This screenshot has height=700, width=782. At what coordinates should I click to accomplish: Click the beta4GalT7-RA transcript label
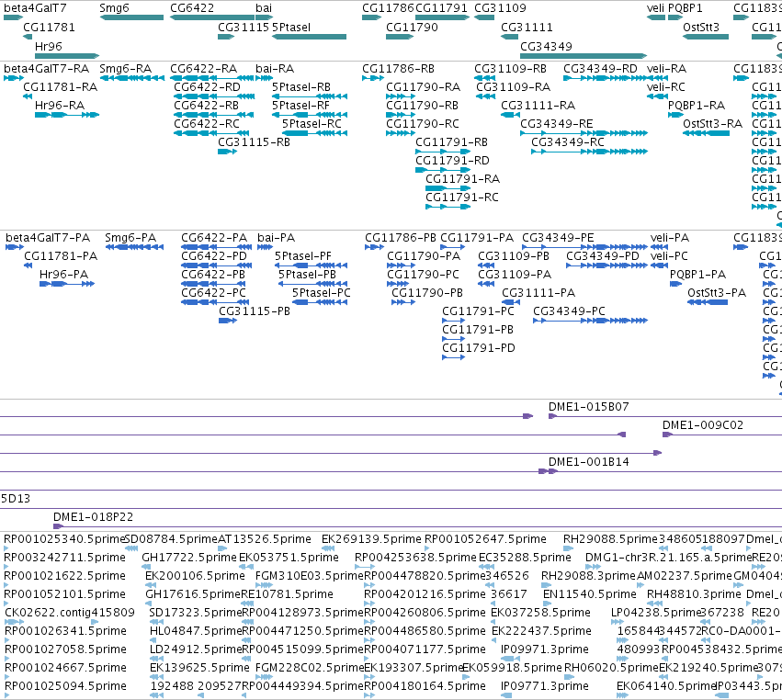click(x=46, y=68)
